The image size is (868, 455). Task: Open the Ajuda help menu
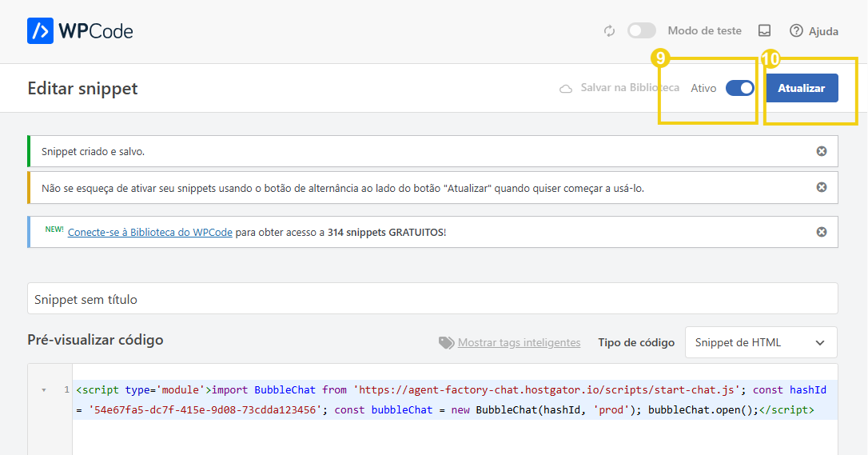pos(814,31)
